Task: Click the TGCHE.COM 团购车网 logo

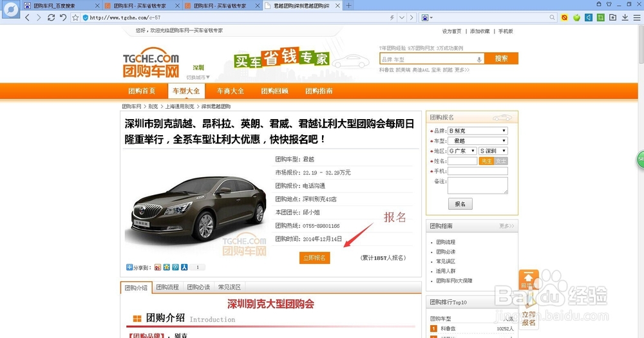Action: (151, 62)
